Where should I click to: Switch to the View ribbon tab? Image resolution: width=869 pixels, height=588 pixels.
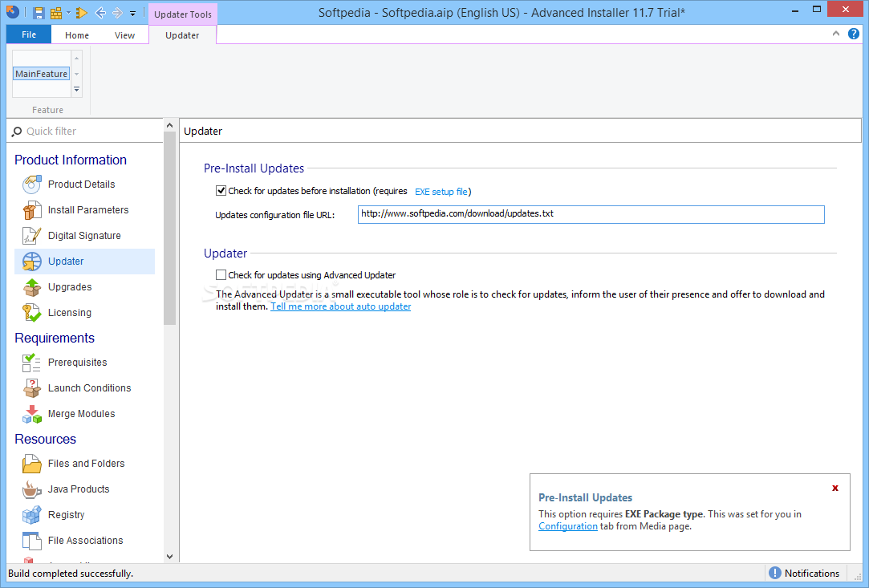(124, 35)
